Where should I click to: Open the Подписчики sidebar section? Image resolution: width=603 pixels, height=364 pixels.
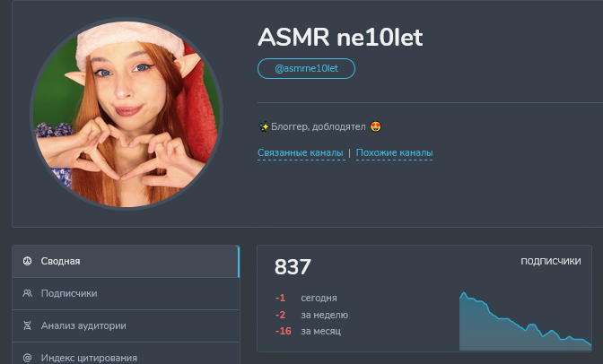[126, 294]
